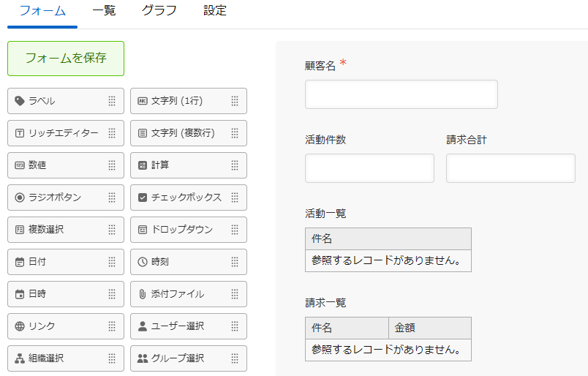The height and width of the screenshot is (376, 588).
Task: Click drag handle on 添付ファイル
Action: coord(235,294)
